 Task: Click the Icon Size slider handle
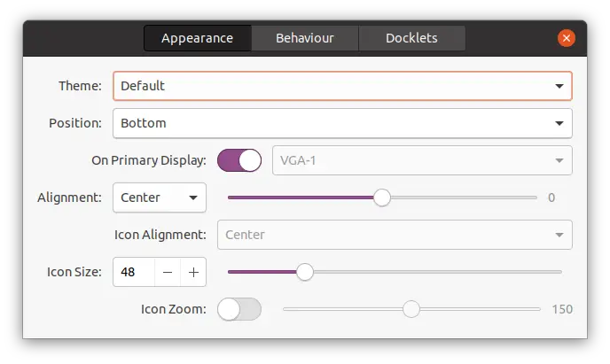tap(305, 272)
